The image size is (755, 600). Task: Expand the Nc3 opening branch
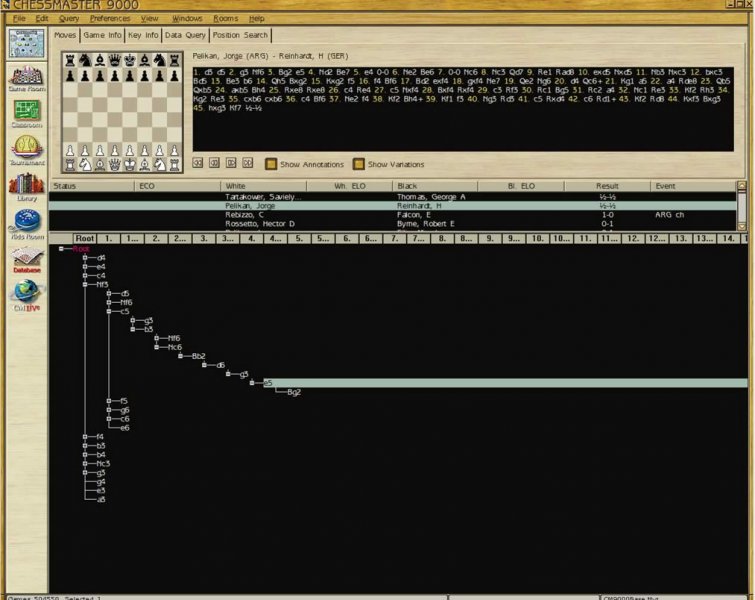point(85,464)
